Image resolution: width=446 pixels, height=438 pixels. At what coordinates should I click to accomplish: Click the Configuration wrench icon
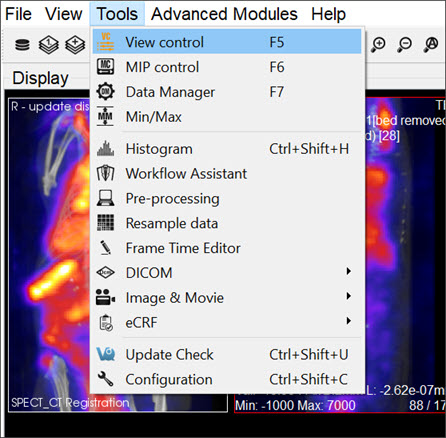tap(105, 379)
